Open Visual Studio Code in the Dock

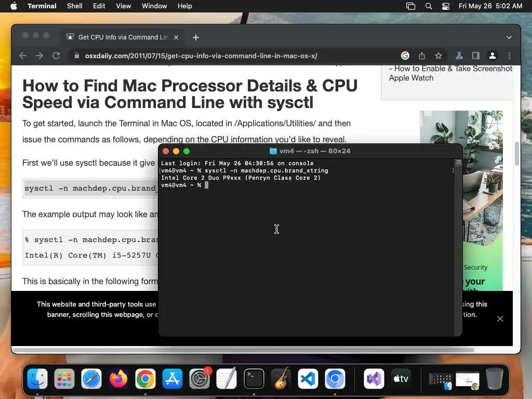(308, 379)
